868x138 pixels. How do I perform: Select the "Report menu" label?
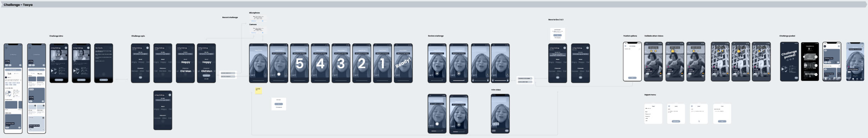(x=650, y=95)
